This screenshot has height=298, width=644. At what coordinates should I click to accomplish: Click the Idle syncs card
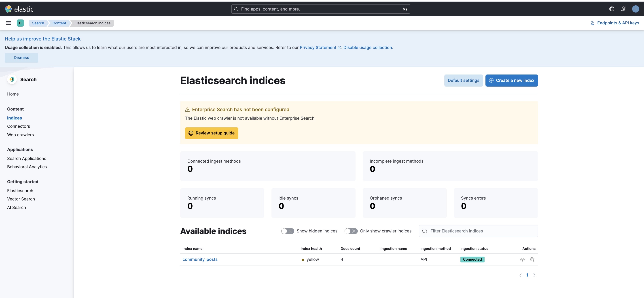[x=314, y=203]
